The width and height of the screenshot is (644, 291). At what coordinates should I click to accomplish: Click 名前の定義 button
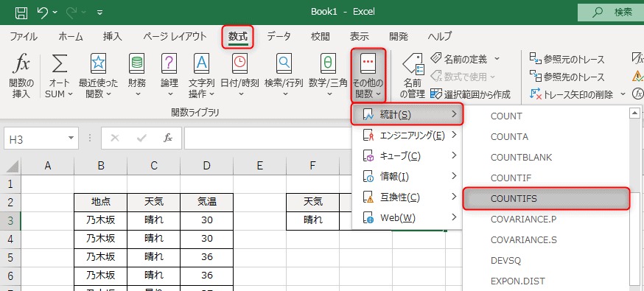(x=460, y=59)
